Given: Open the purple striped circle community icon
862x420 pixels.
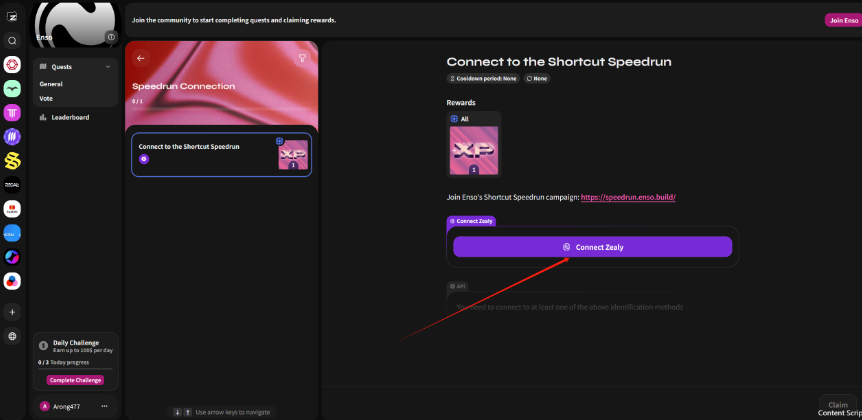Looking at the screenshot, I should point(12,137).
